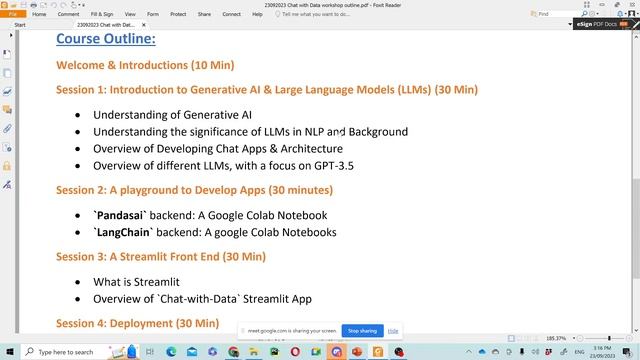Click the What is Streamlit bullet
Image resolution: width=640 pixels, height=360 pixels.
136,282
